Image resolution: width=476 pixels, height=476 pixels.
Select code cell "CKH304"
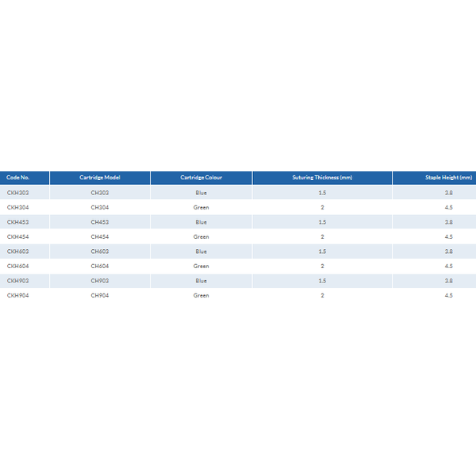(x=18, y=207)
